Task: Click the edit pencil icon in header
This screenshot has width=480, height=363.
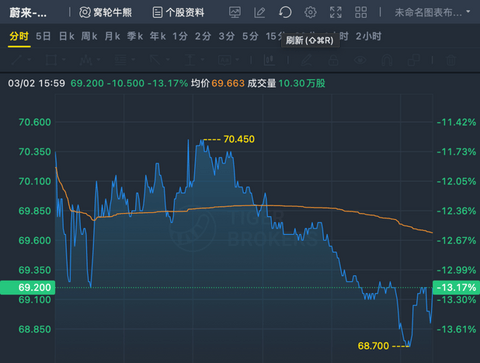Action: coord(260,13)
